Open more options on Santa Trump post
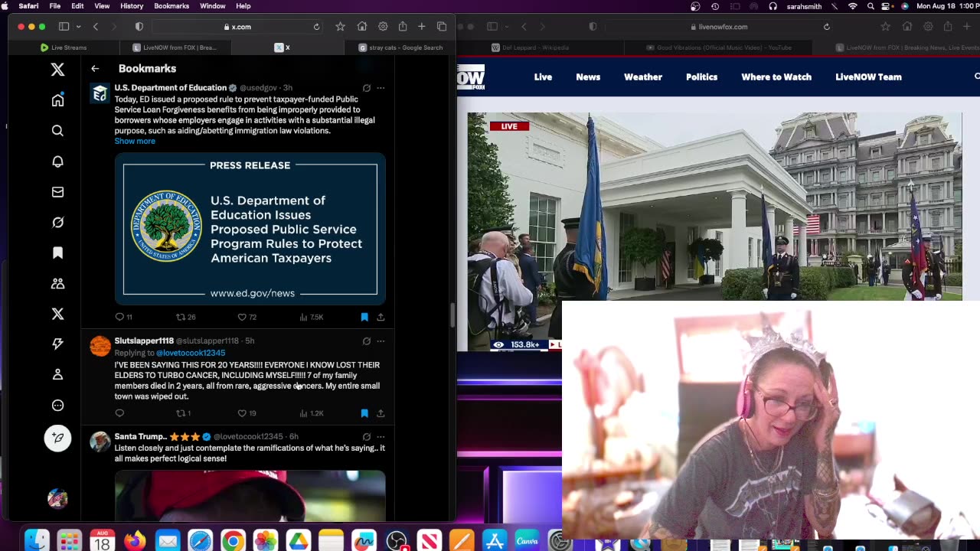The image size is (980, 551). (x=381, y=437)
